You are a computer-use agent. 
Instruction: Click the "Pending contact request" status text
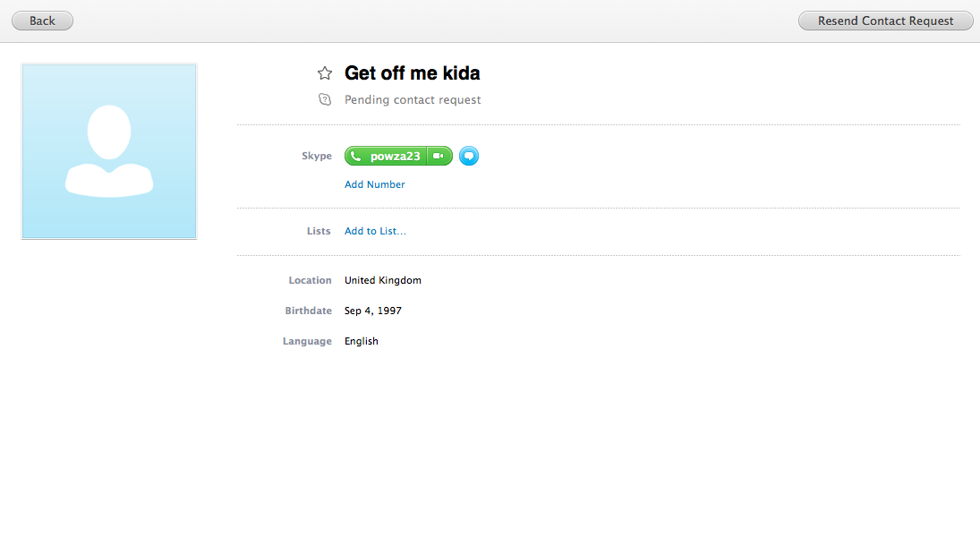(x=413, y=99)
